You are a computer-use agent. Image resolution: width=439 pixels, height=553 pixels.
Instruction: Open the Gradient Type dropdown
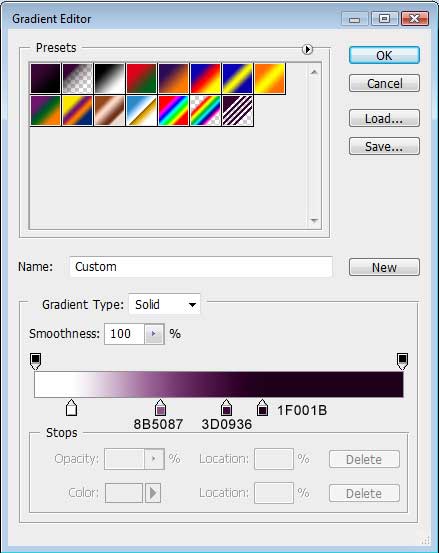(x=165, y=304)
